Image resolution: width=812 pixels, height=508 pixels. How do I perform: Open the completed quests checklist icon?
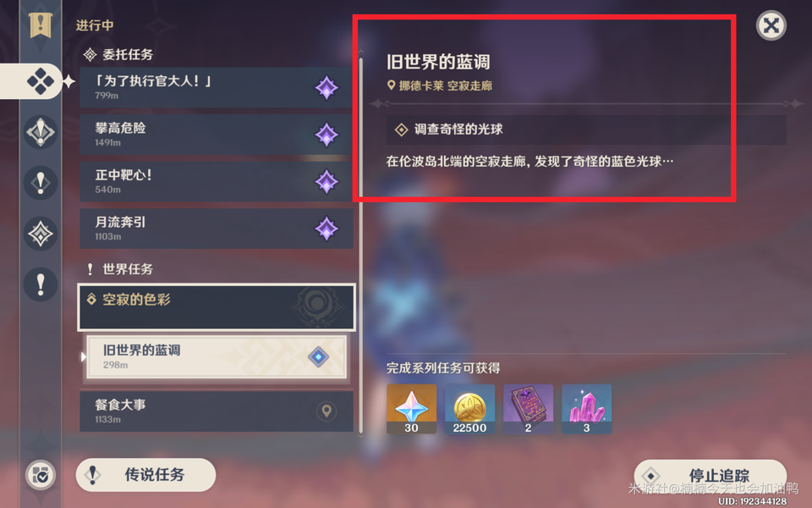[41, 475]
